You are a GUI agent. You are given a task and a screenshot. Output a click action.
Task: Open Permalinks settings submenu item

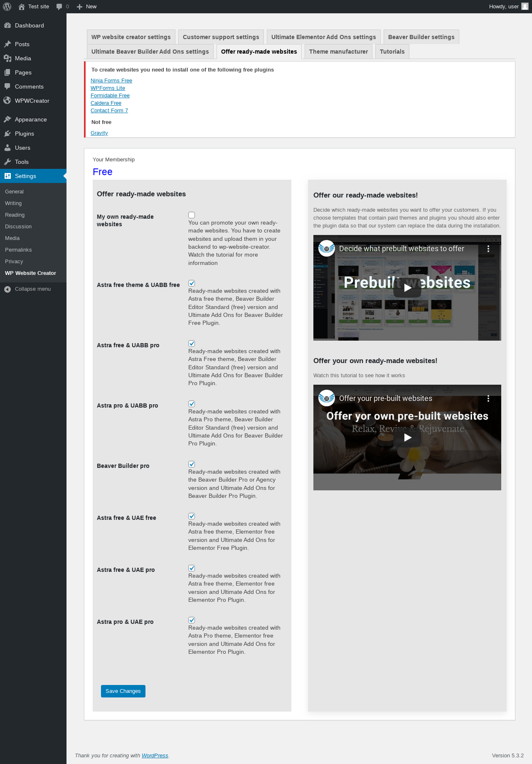(x=18, y=250)
